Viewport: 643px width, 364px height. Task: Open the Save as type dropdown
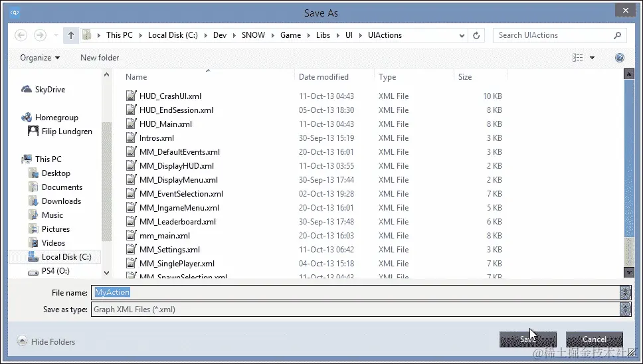625,310
